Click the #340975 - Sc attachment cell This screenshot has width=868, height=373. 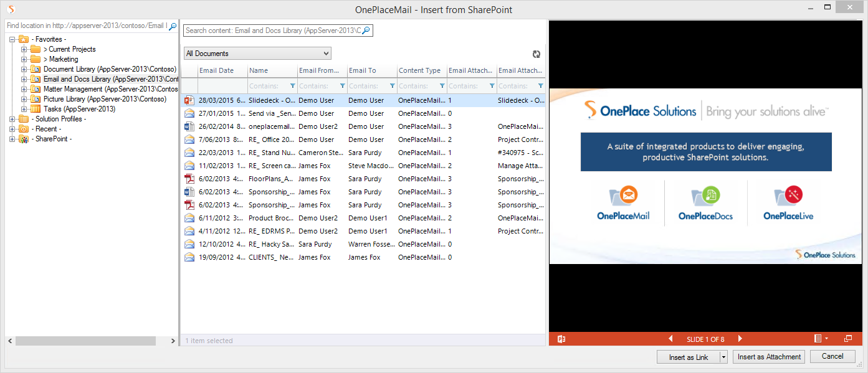[521, 153]
